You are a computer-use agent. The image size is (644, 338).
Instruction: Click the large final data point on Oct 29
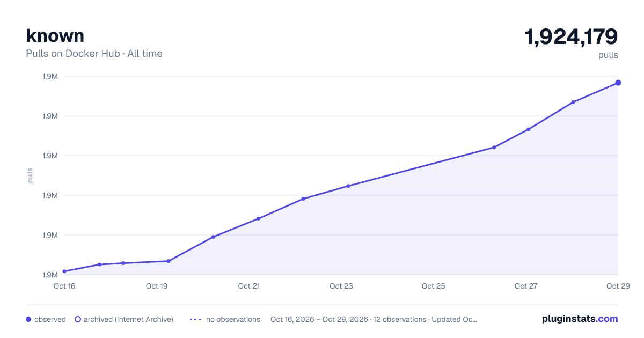tap(618, 83)
